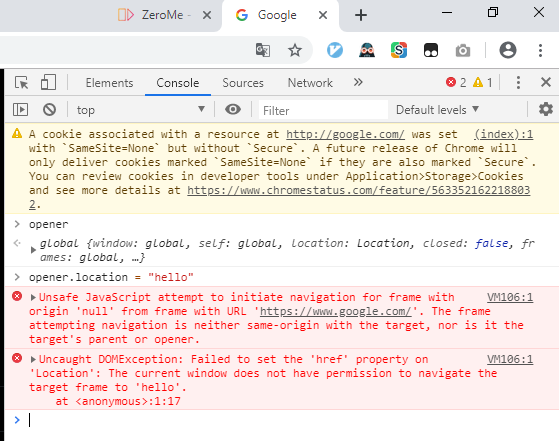Click the error icon on Unsafe JavaScript message
Screen dimensions: 559x441
pos(17,296)
